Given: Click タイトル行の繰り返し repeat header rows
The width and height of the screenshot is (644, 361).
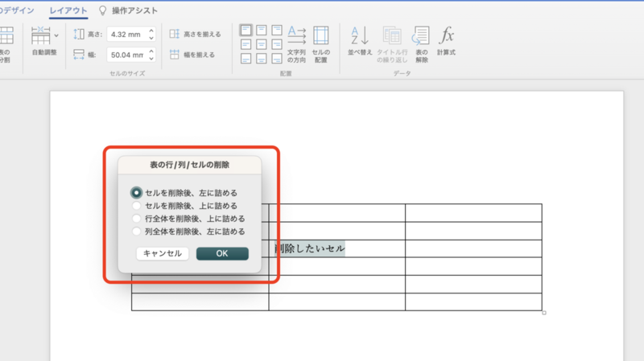Looking at the screenshot, I should point(392,44).
